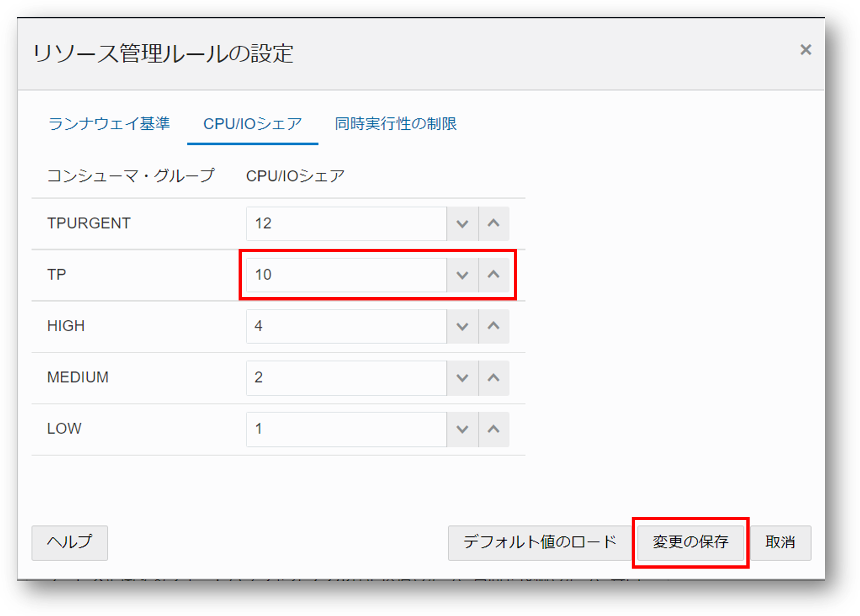Open the 同時実行性の制限 tab
The width and height of the screenshot is (860, 616).
[x=396, y=124]
